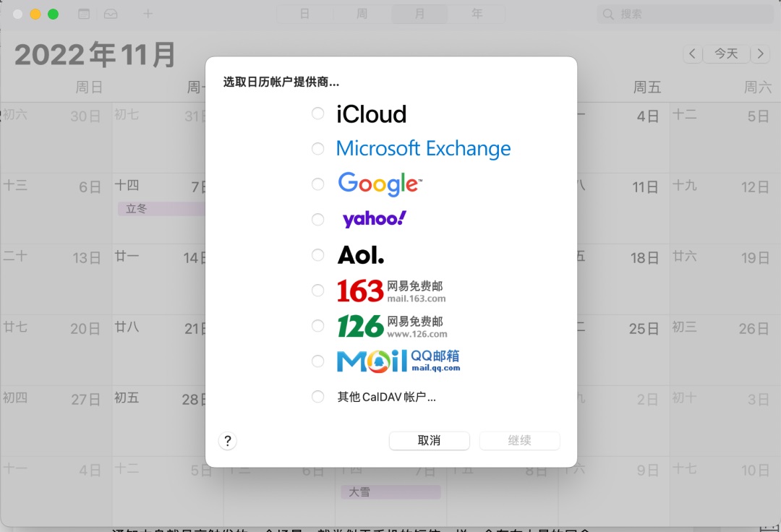
Task: Select the 11日 date cell
Action: 623,209
